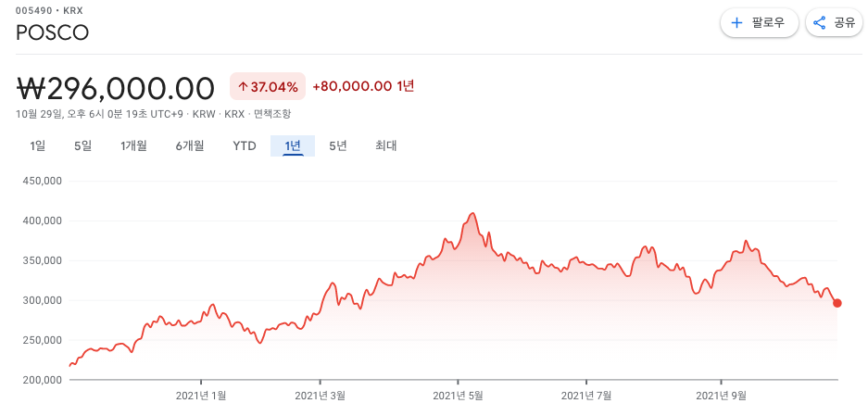Select the 5일 range tab

(x=82, y=146)
